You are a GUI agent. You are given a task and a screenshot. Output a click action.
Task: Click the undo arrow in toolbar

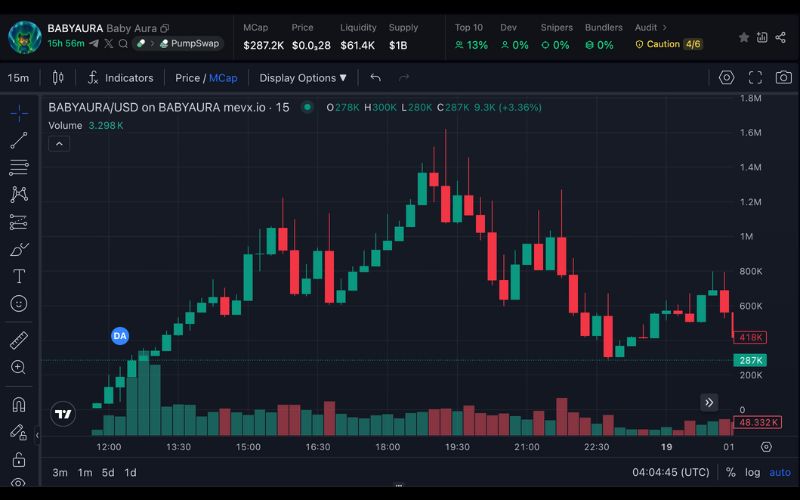pyautogui.click(x=376, y=78)
